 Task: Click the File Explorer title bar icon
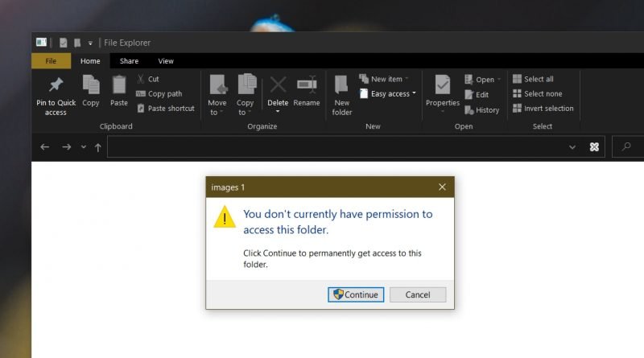(41, 43)
